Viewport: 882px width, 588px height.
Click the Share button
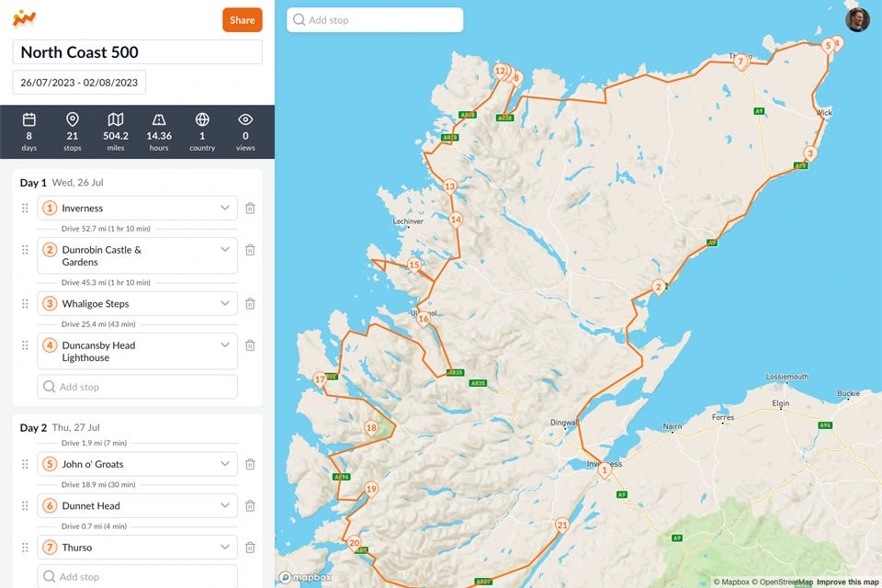coord(243,20)
